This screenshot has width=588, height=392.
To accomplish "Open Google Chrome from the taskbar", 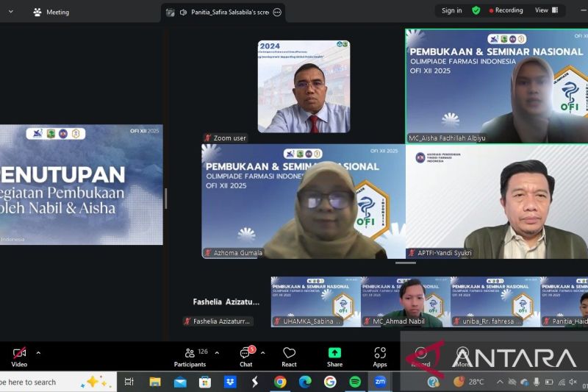I will coord(280,382).
